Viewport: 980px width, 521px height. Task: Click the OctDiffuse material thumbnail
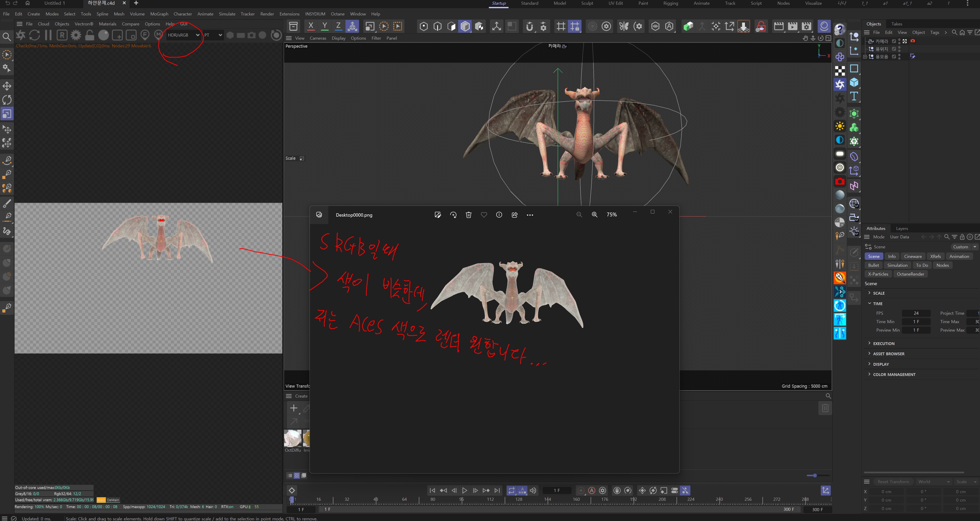pyautogui.click(x=292, y=438)
